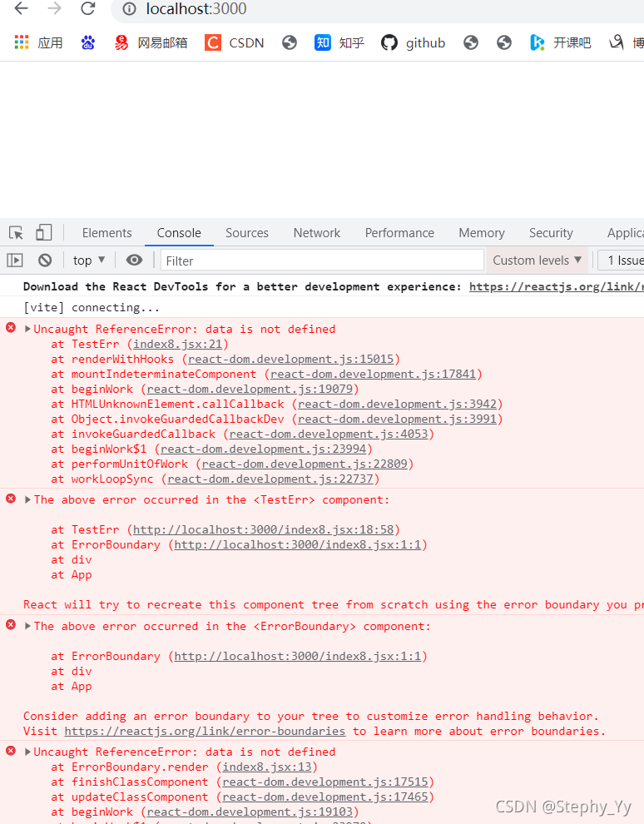Click the browser back arrow
The image size is (644, 824).
tap(21, 8)
